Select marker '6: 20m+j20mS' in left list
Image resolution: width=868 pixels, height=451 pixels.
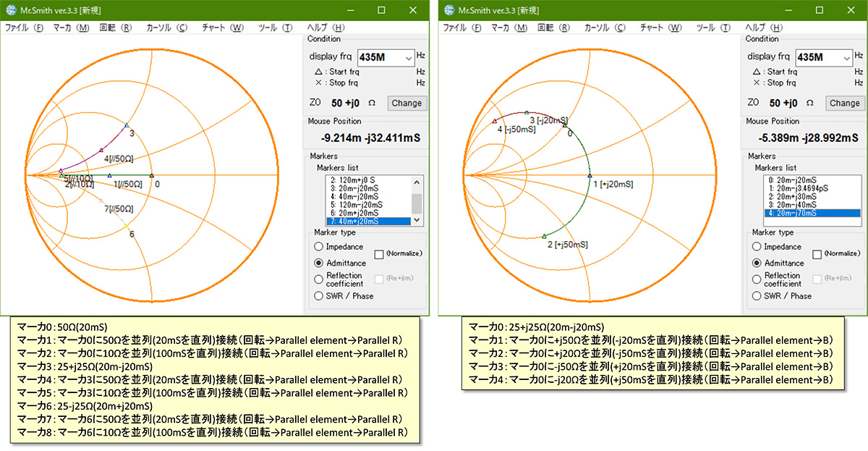click(369, 213)
